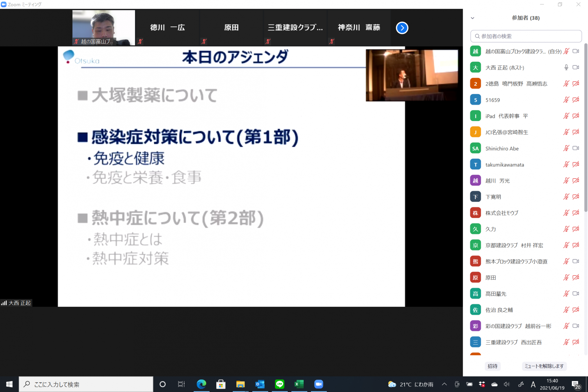Click camera icon for Shinichiro Abe

tap(576, 148)
